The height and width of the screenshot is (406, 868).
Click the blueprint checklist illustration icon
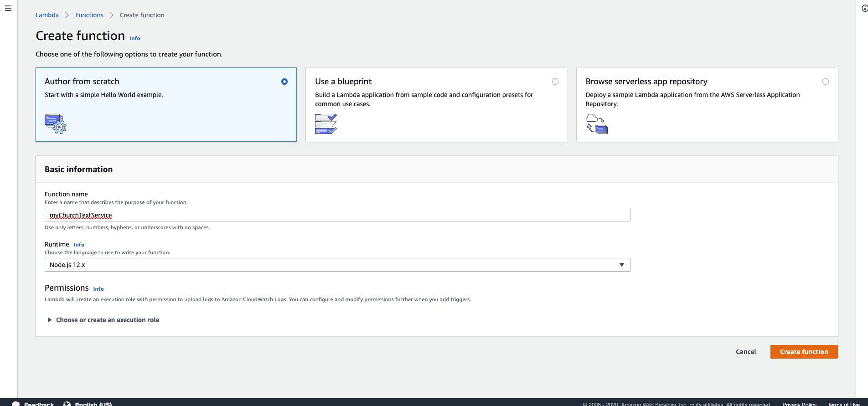tap(325, 124)
